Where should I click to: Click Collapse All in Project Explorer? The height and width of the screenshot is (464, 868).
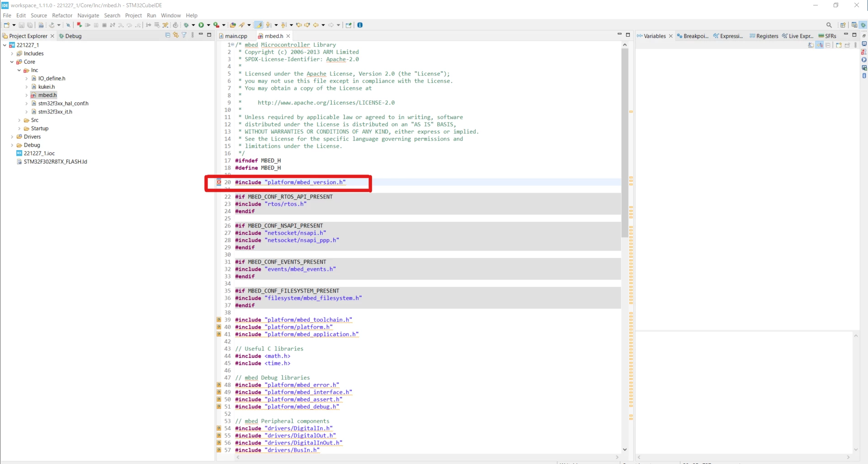[168, 35]
